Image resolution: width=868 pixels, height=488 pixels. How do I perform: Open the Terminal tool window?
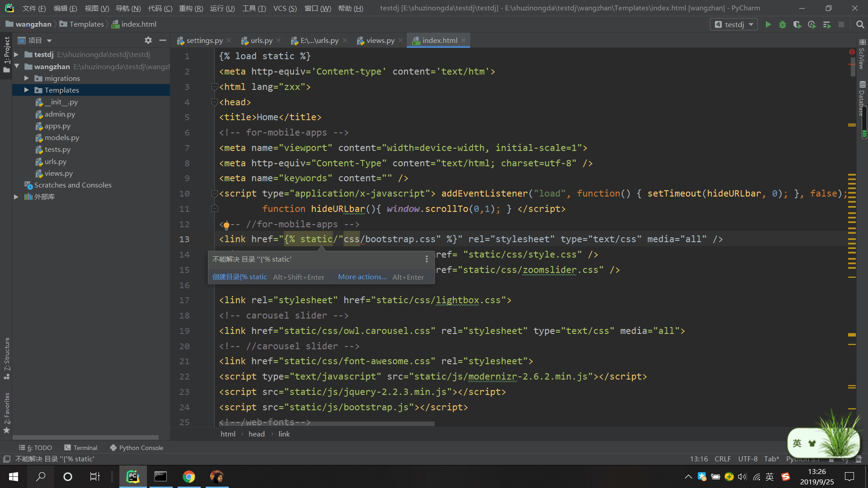point(80,448)
